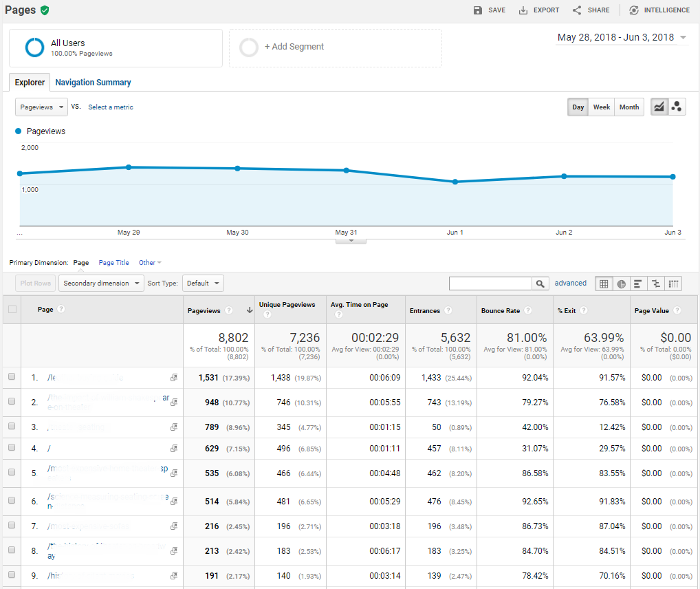Expand the Secondary dimension dropdown
This screenshot has width=700, height=589.
pos(101,283)
